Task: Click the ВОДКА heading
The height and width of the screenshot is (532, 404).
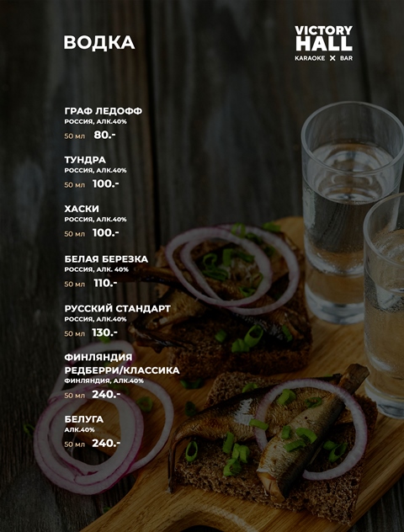Action: click(99, 43)
